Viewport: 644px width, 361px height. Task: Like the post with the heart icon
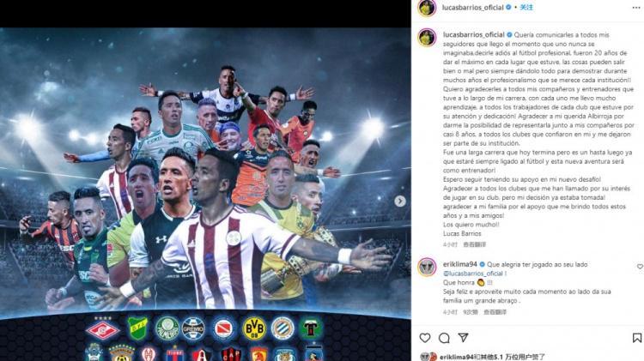point(425,338)
